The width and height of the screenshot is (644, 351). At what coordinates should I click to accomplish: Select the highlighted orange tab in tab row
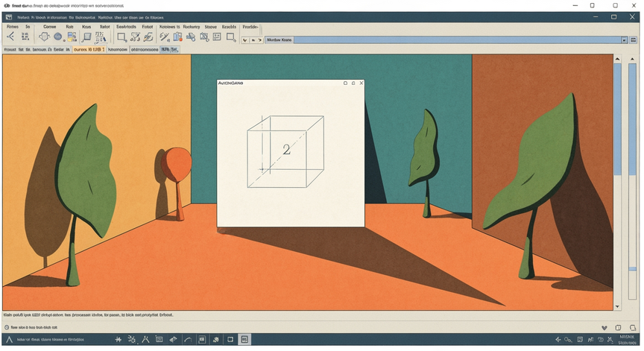[89, 49]
